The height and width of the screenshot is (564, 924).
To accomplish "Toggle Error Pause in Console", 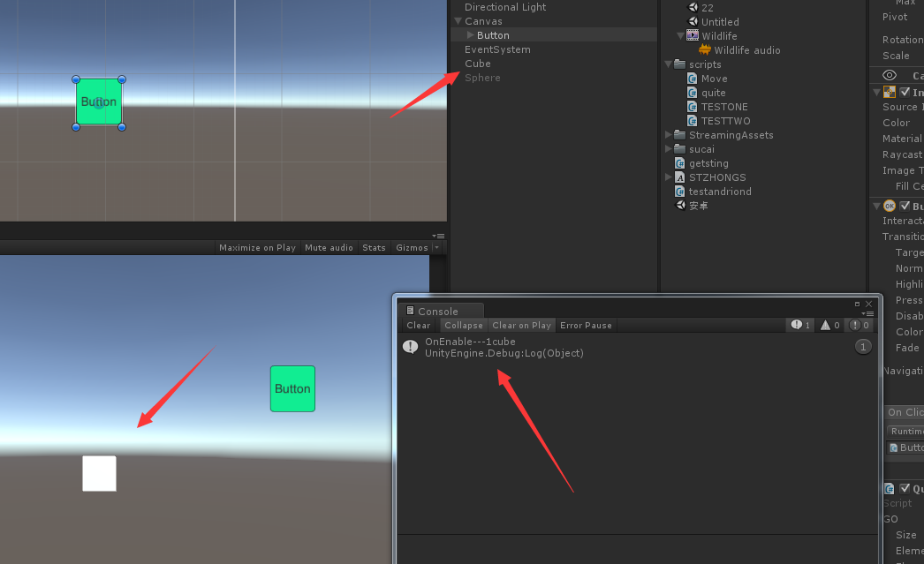I will click(x=586, y=325).
